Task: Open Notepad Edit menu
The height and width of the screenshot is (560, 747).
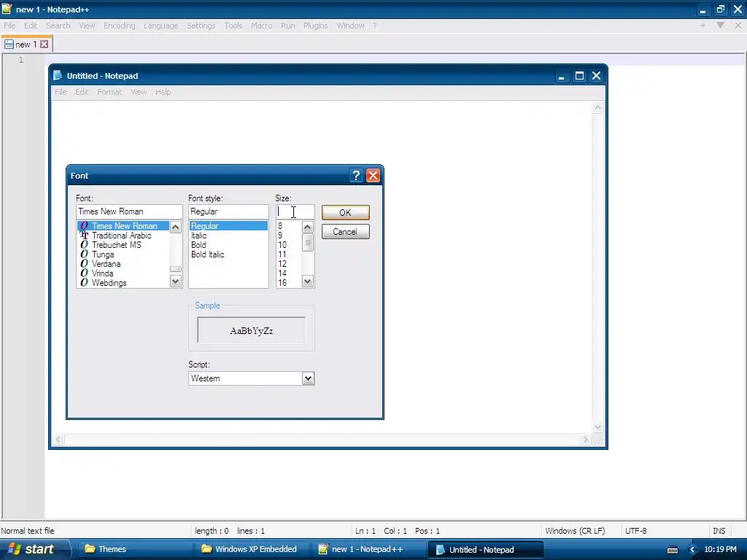Action: [82, 92]
